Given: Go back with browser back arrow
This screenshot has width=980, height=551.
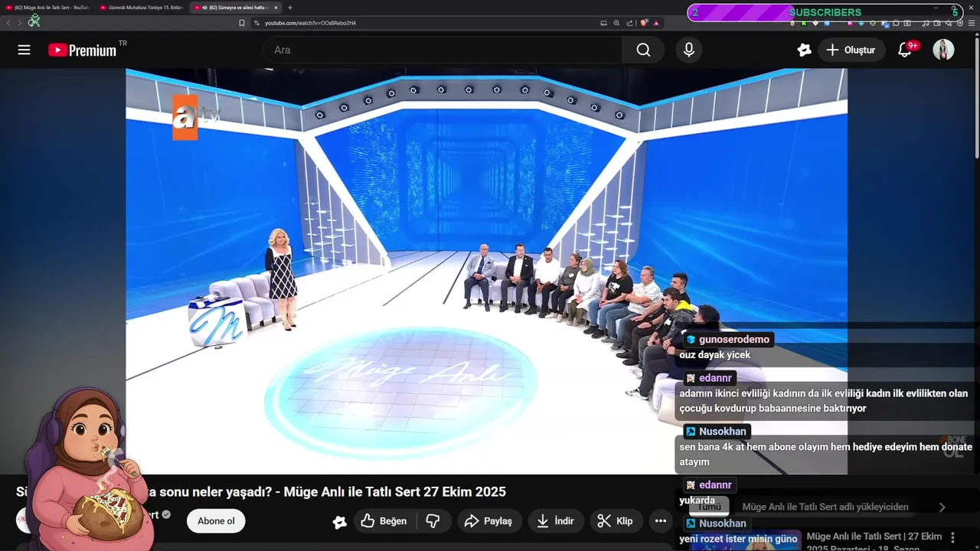Looking at the screenshot, I should 8,23.
